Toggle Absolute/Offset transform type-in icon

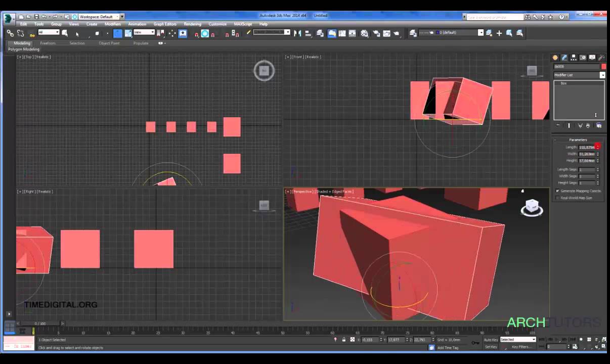(x=353, y=340)
